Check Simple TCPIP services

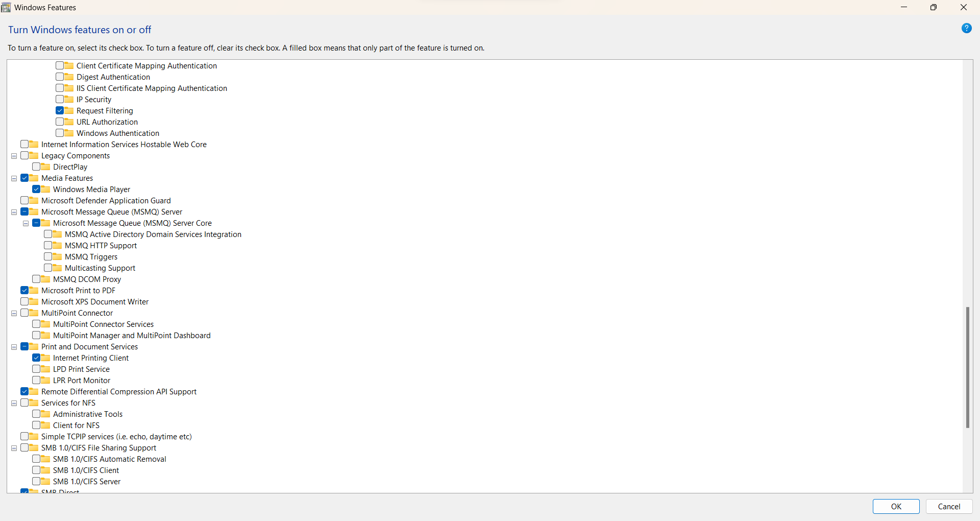[x=24, y=436]
